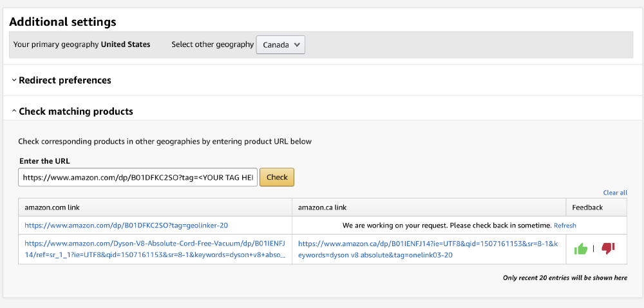Screen dimensions: 644x308
Task: Click the amazon.com link column header
Action: tap(53, 207)
